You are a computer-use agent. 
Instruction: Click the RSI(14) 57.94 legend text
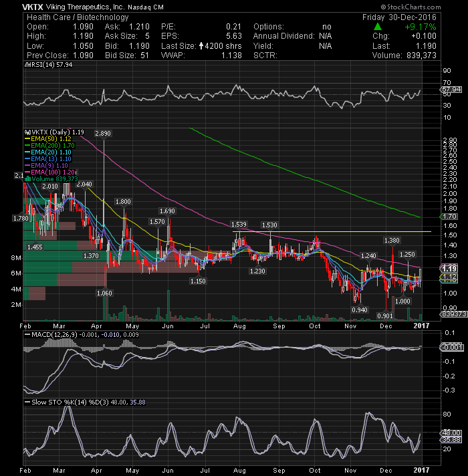tap(51, 65)
